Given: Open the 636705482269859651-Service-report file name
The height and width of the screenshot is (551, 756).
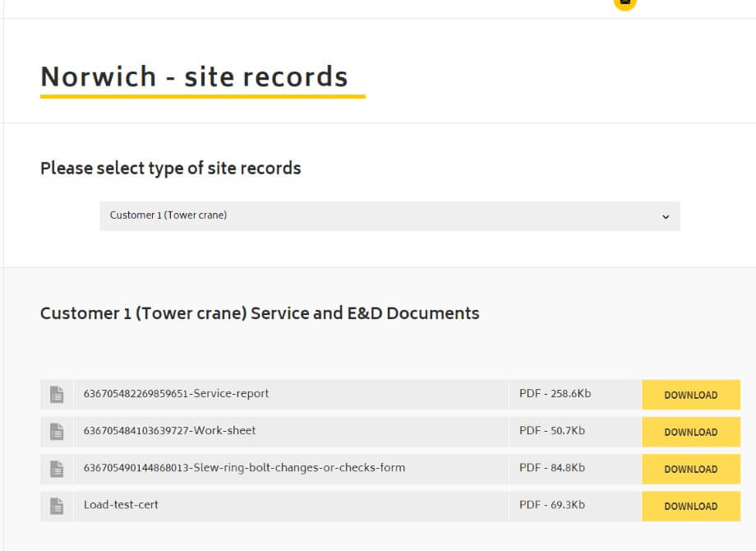Looking at the screenshot, I should tap(176, 394).
